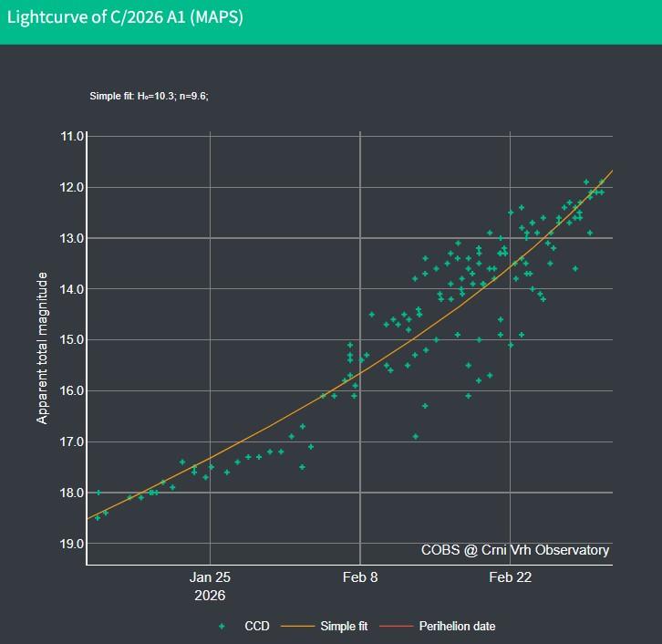This screenshot has height=644, width=662.
Task: Click the 16.0 y-axis tick label
Action: pyautogui.click(x=72, y=390)
